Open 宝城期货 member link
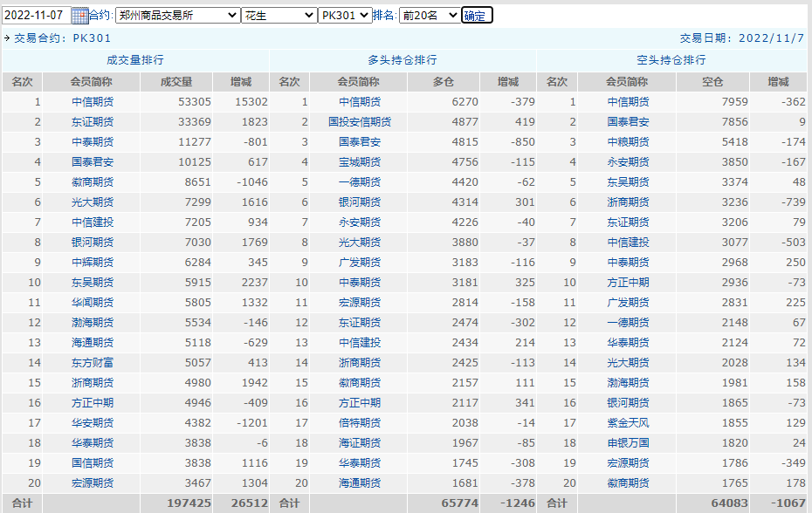The image size is (812, 513). [360, 162]
